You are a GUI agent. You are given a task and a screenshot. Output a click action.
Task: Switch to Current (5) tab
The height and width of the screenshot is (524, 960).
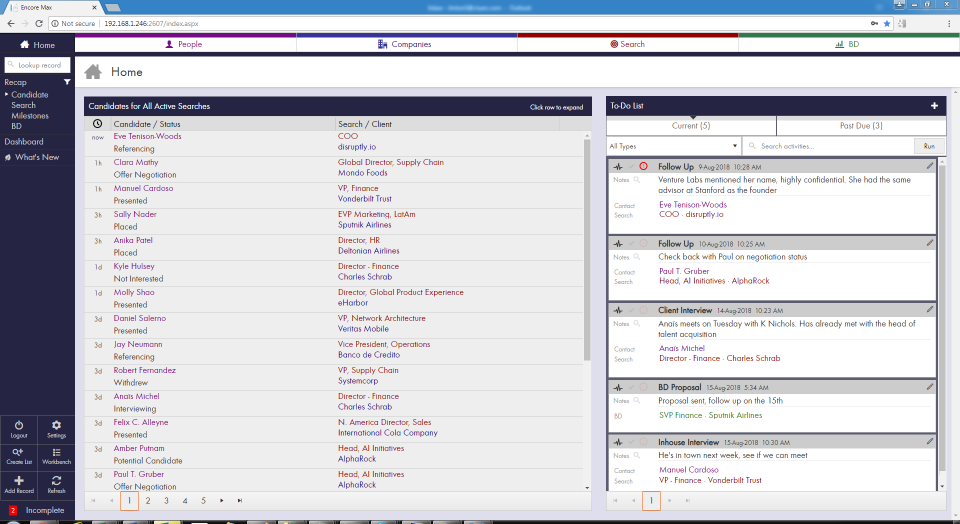click(691, 126)
